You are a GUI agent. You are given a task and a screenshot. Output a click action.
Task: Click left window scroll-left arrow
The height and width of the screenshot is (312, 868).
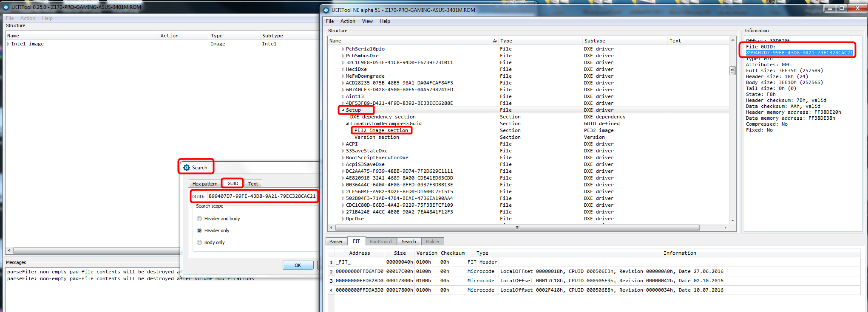coord(9,250)
